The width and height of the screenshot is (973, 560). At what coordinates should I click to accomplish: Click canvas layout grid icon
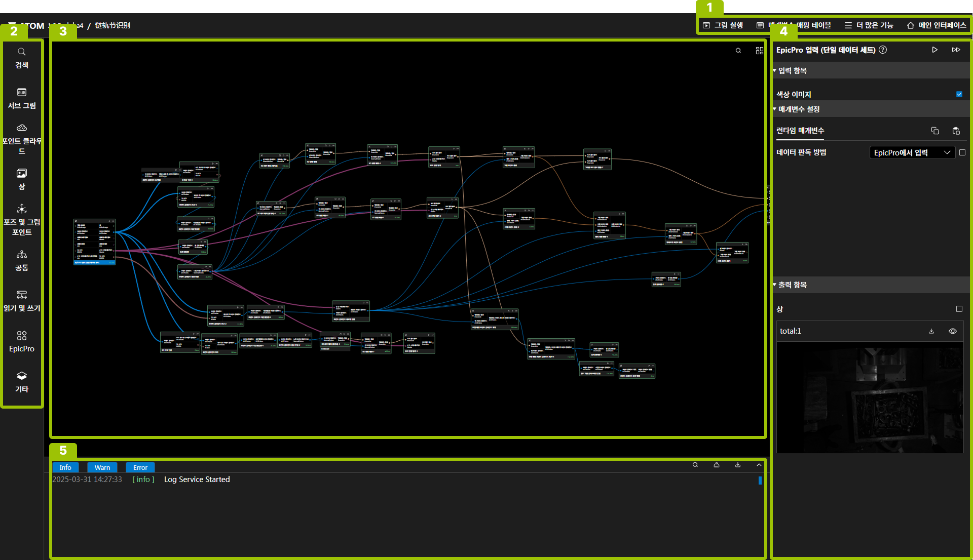click(759, 51)
